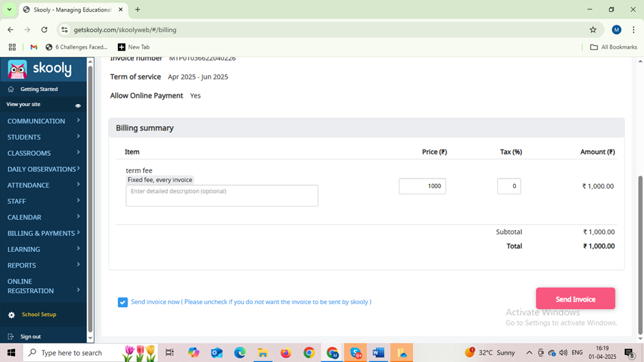This screenshot has height=362, width=644.
Task: Open School Setup gear icon
Action: pyautogui.click(x=12, y=315)
